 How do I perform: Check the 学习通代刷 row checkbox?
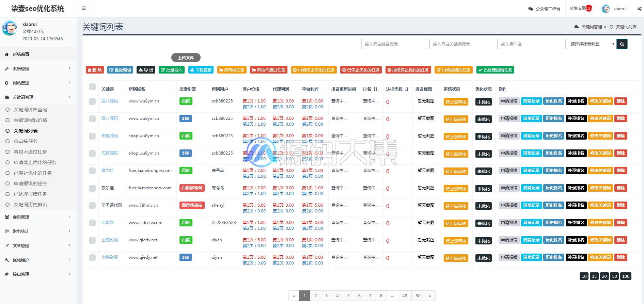click(x=92, y=206)
